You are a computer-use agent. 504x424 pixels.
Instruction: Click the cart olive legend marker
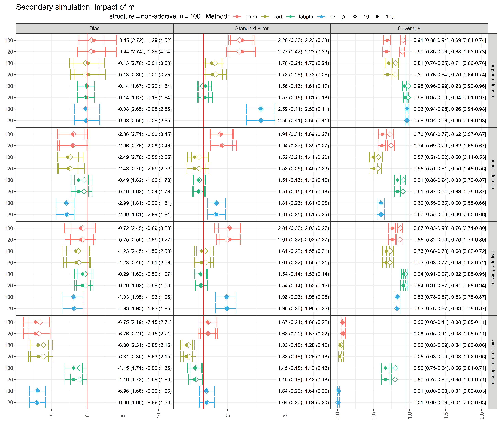point(265,17)
